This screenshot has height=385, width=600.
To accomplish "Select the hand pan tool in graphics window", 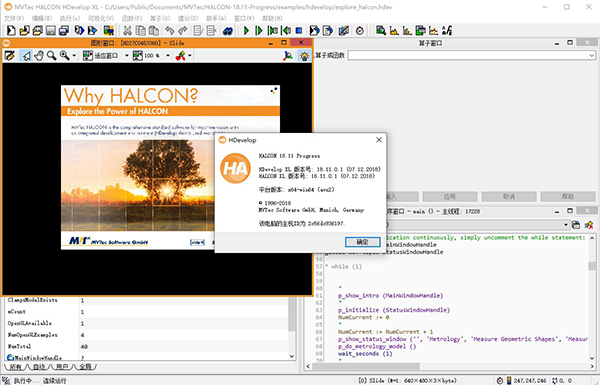I will 39,55.
